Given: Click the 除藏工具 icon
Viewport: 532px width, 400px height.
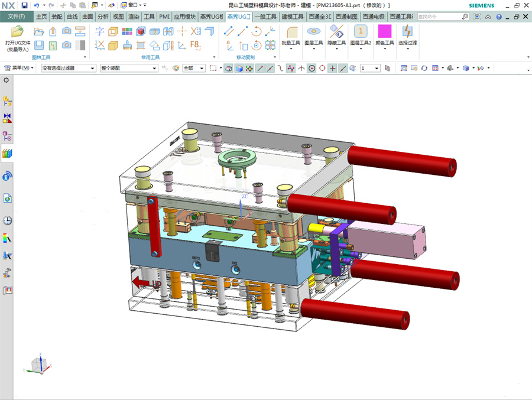Looking at the screenshot, I should pos(337,31).
